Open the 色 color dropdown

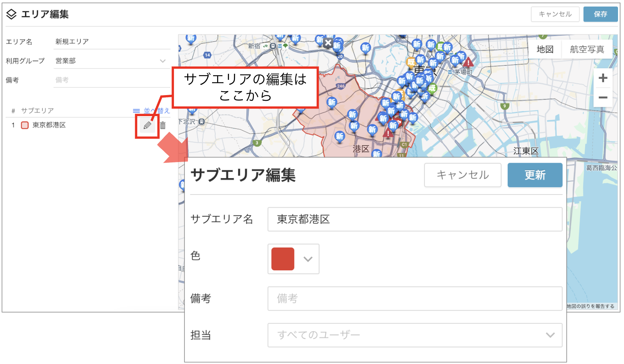(x=293, y=259)
